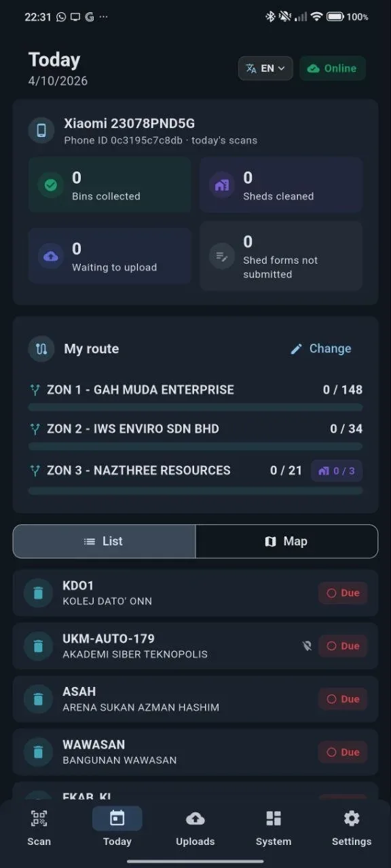
Task: Open the ASAH Arena Sukan Azman Hashim entry
Action: 195,699
